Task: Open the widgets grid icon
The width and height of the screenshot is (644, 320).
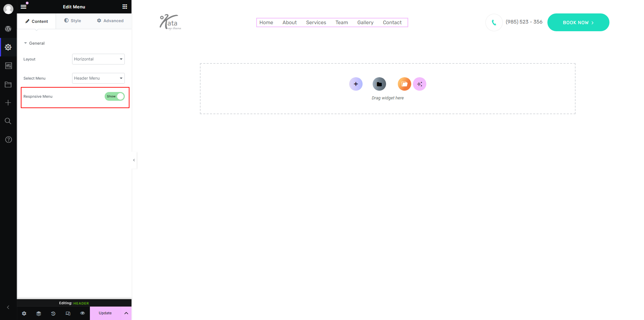Action: [125, 7]
